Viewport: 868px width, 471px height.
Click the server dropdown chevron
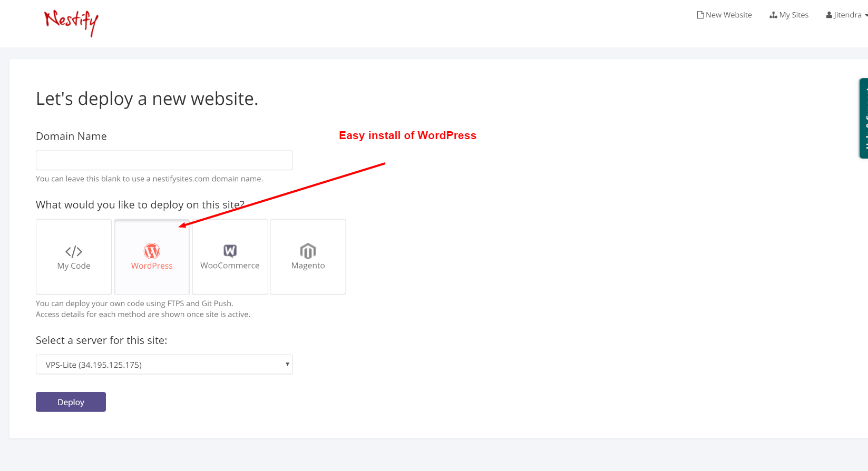pos(287,364)
